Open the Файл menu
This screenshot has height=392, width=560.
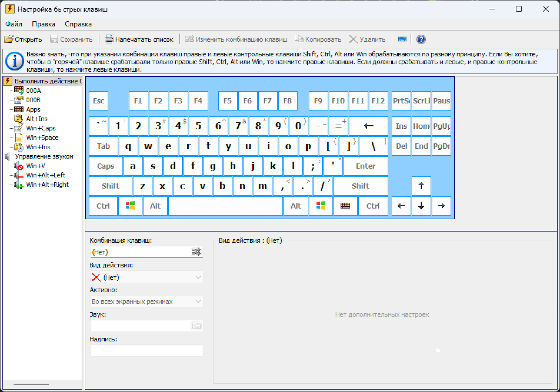pyautogui.click(x=13, y=24)
